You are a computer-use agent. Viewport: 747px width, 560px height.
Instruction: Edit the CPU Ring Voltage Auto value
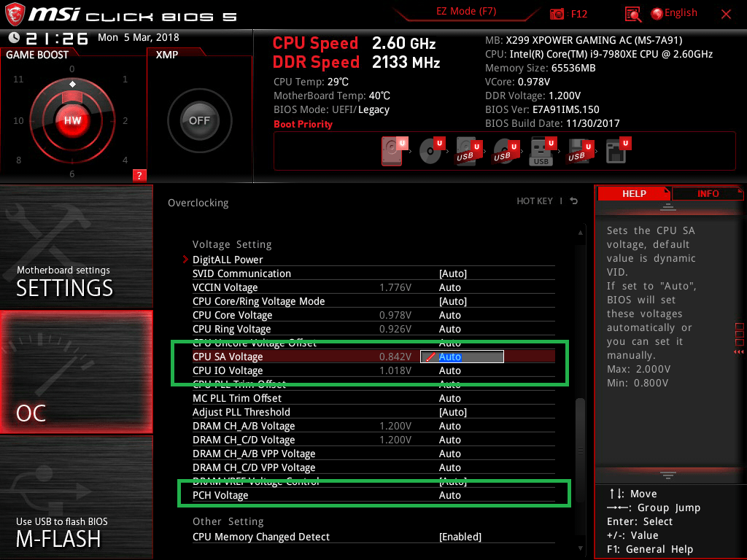(x=449, y=329)
